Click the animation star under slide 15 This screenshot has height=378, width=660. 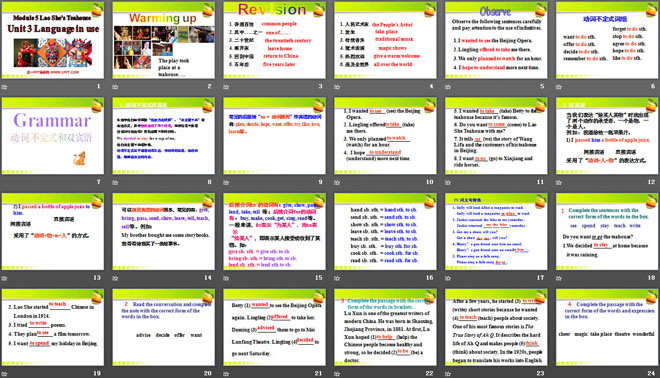pos(226,278)
